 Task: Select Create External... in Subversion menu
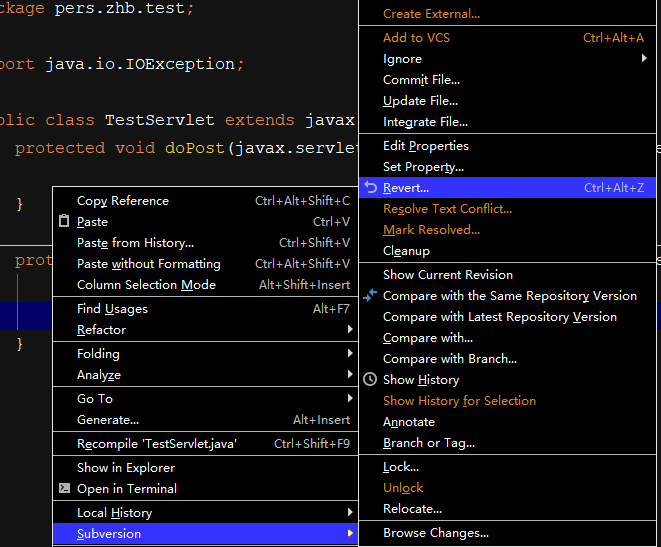click(x=508, y=14)
